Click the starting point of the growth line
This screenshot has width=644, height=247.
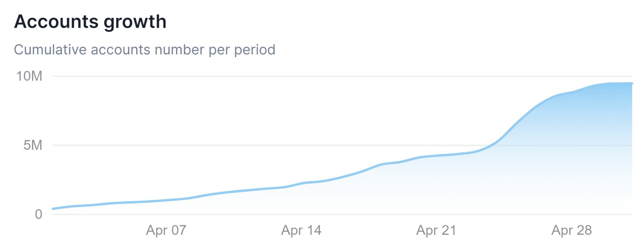coord(53,209)
